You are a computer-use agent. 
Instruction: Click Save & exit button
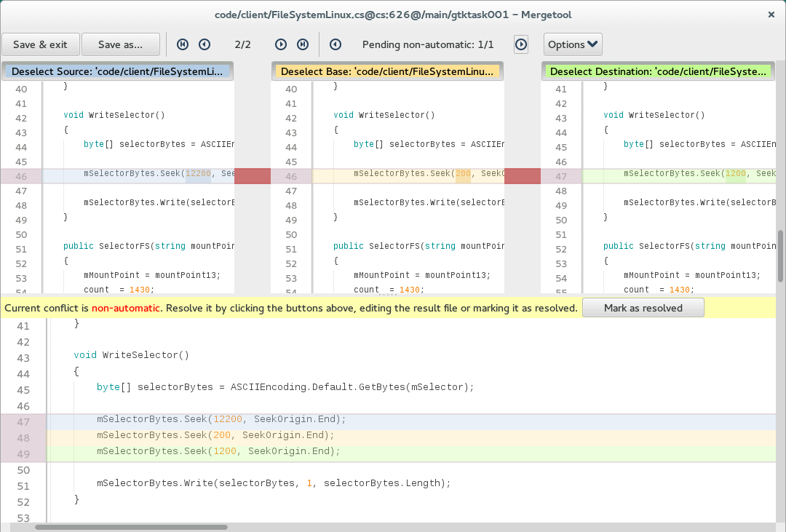click(x=41, y=44)
